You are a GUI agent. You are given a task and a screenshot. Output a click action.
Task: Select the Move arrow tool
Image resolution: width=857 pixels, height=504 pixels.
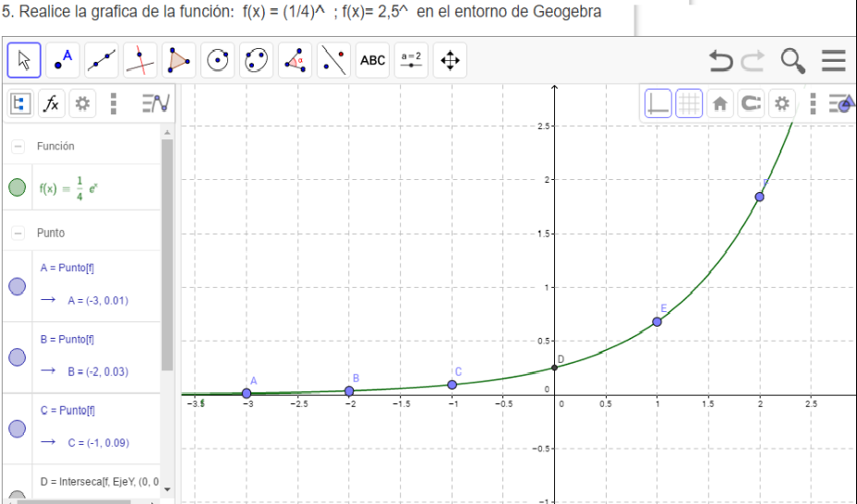(24, 60)
